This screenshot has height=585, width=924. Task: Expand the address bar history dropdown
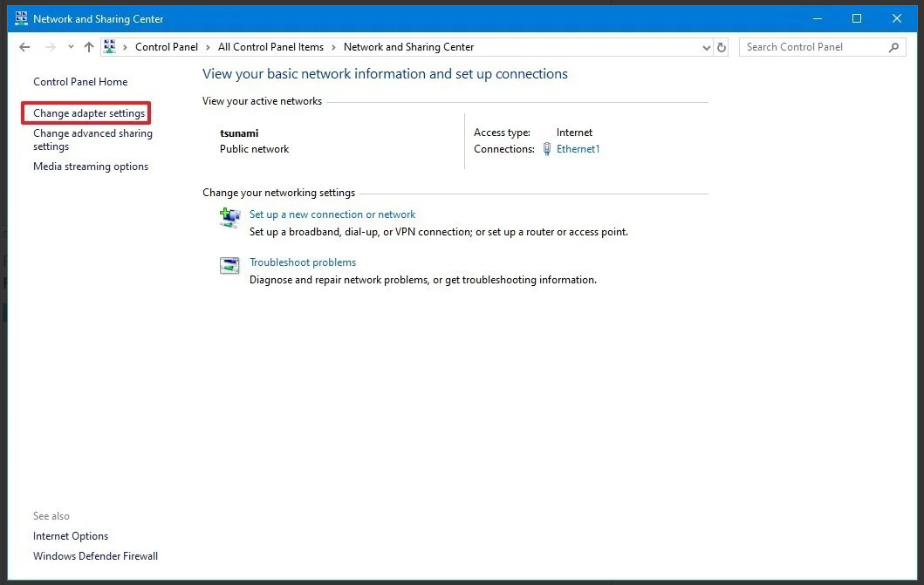click(x=706, y=47)
